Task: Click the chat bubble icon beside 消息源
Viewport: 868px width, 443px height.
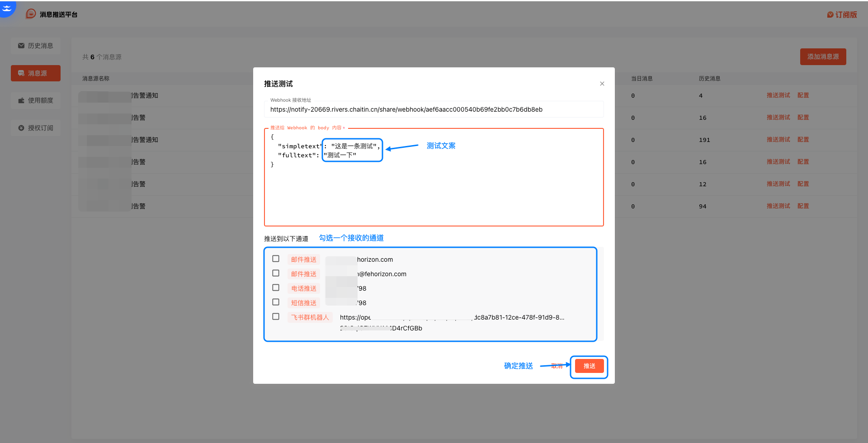Action: pyautogui.click(x=21, y=73)
